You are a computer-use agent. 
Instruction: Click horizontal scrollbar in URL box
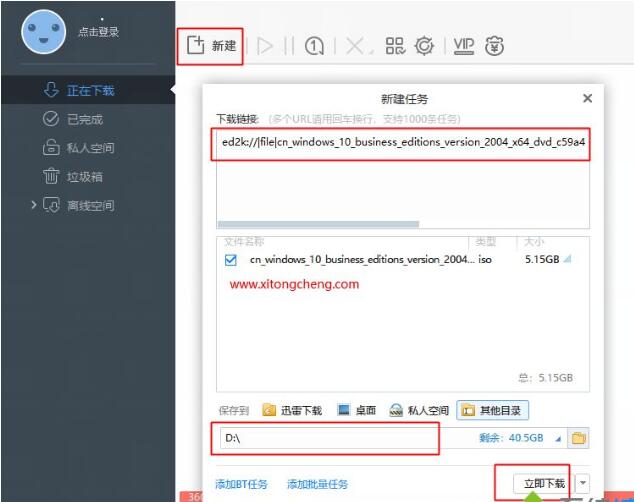(318, 224)
